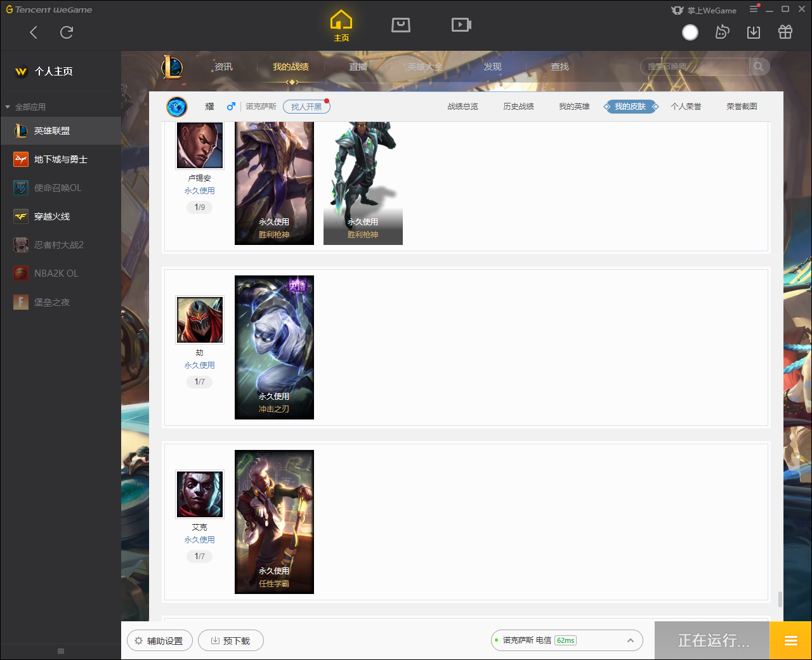The image size is (812, 660).
Task: Click the blue male gender icon
Action: (x=231, y=107)
